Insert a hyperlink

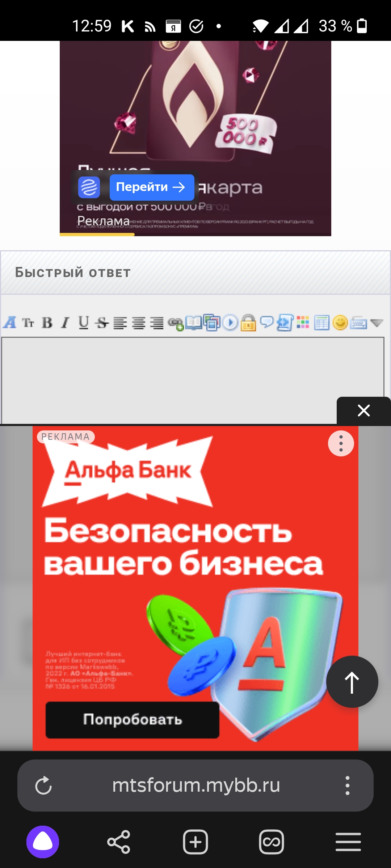(x=176, y=323)
